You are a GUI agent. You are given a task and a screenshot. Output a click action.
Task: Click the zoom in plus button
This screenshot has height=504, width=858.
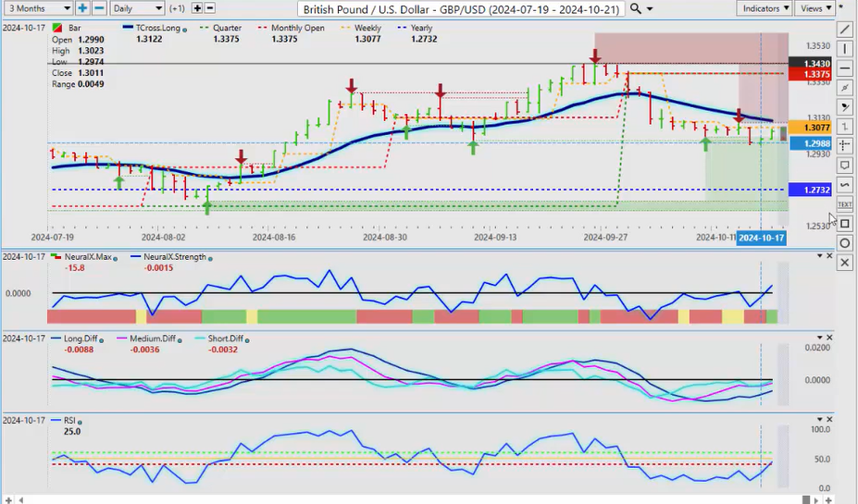point(82,8)
